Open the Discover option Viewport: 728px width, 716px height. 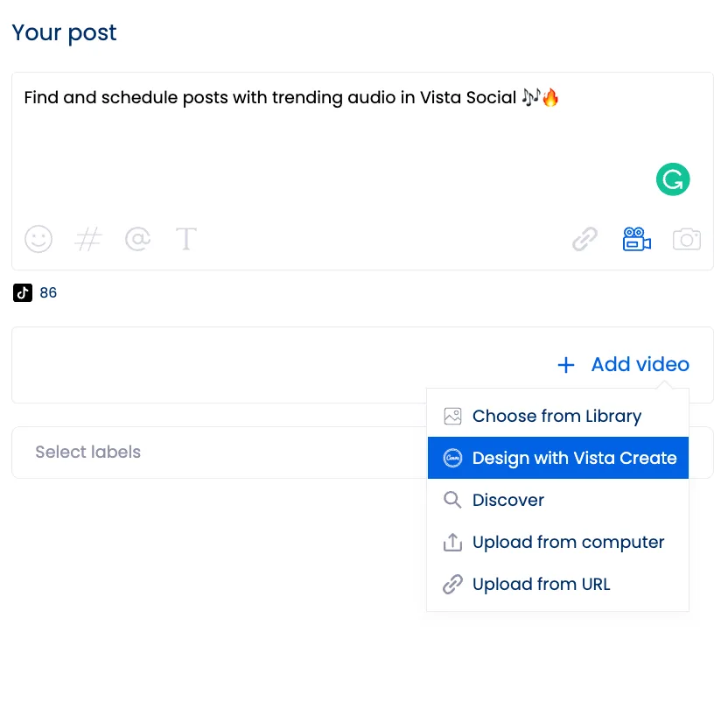pos(507,500)
